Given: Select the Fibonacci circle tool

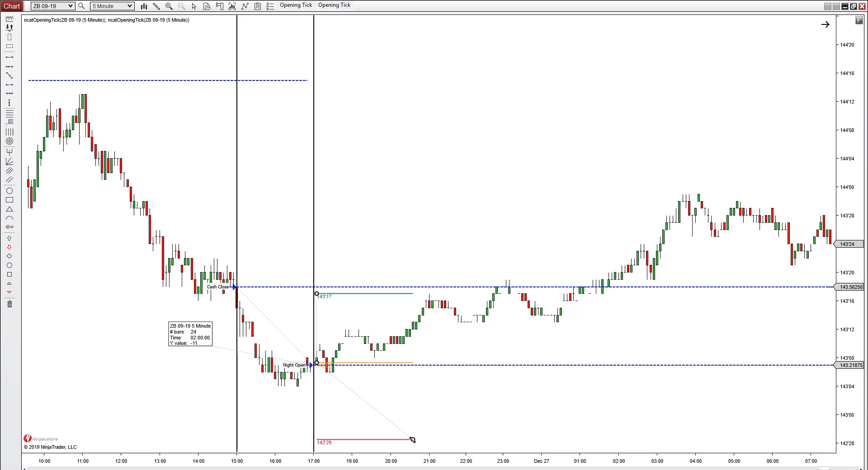Looking at the screenshot, I should click(9, 141).
